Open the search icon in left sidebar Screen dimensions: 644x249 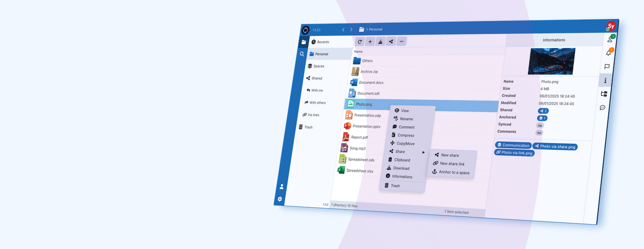pyautogui.click(x=302, y=54)
